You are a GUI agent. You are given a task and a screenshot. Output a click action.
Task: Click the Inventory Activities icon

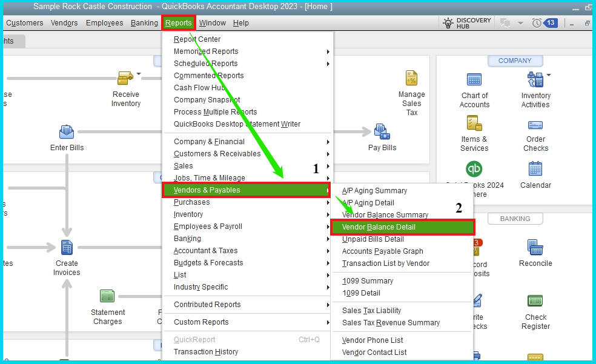(x=535, y=79)
